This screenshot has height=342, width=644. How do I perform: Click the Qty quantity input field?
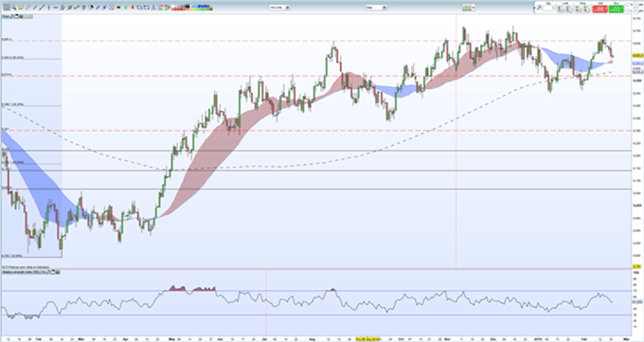click(548, 8)
